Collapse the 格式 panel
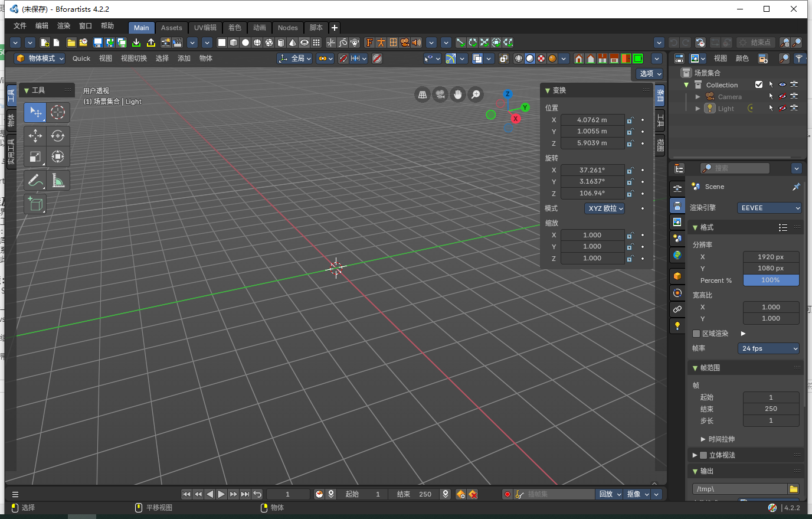812x519 pixels. (695, 227)
